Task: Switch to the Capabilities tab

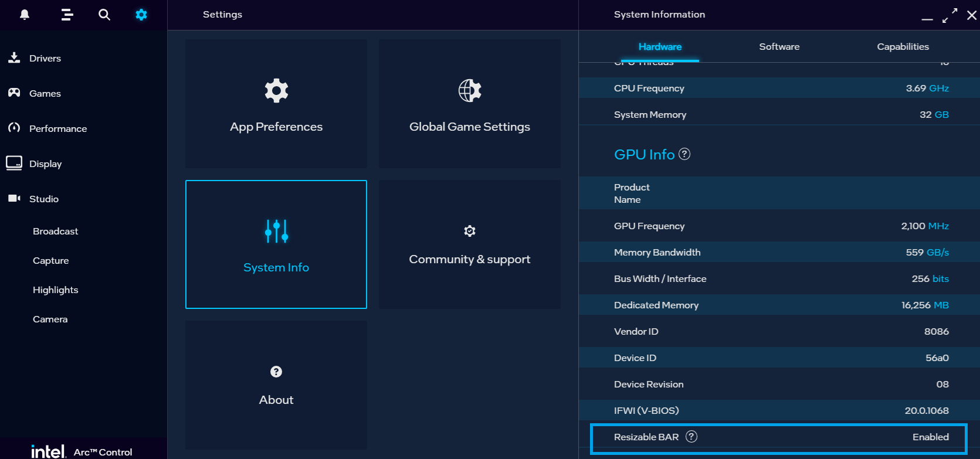Action: tap(903, 47)
